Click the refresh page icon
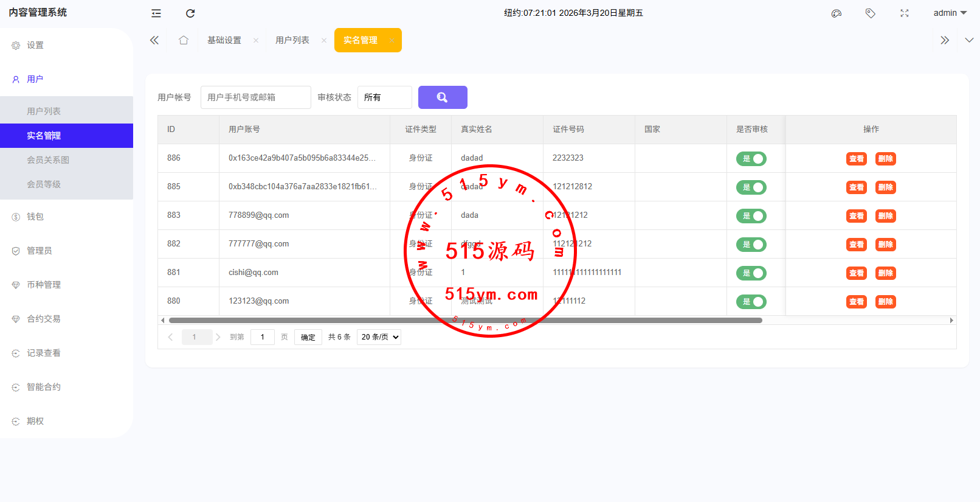The width and height of the screenshot is (980, 502). 190,13
